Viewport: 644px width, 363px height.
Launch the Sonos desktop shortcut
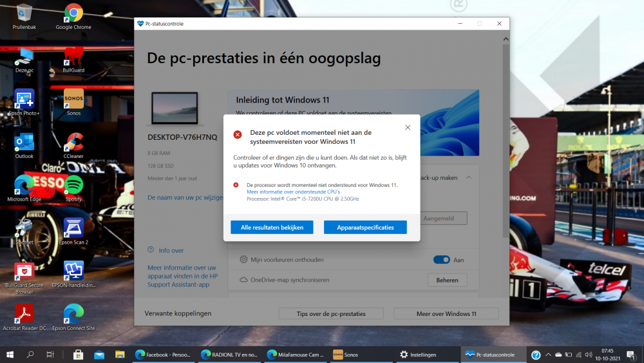coord(73,103)
